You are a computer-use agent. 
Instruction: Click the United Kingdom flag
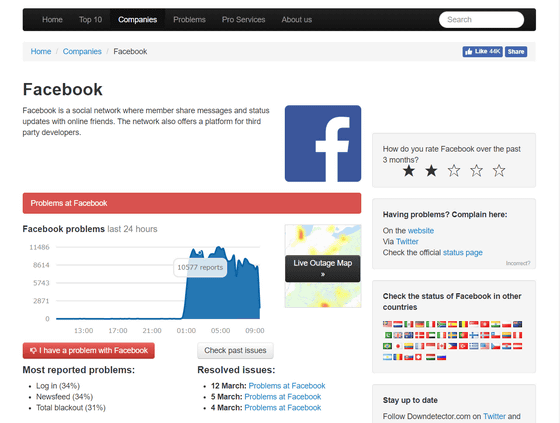coord(398,335)
